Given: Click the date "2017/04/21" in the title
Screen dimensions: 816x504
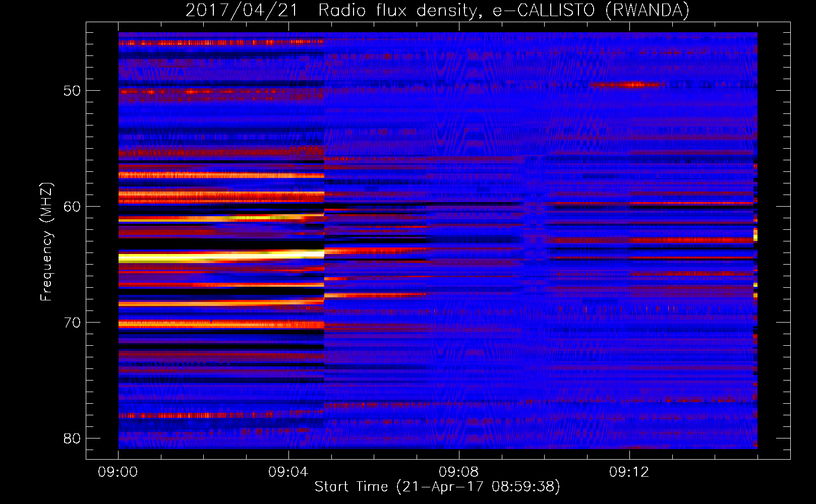Looking at the screenshot, I should pos(242,10).
